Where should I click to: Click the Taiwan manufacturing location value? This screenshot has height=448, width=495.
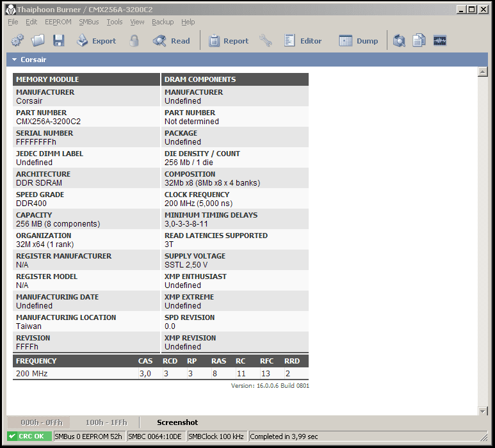(x=29, y=326)
